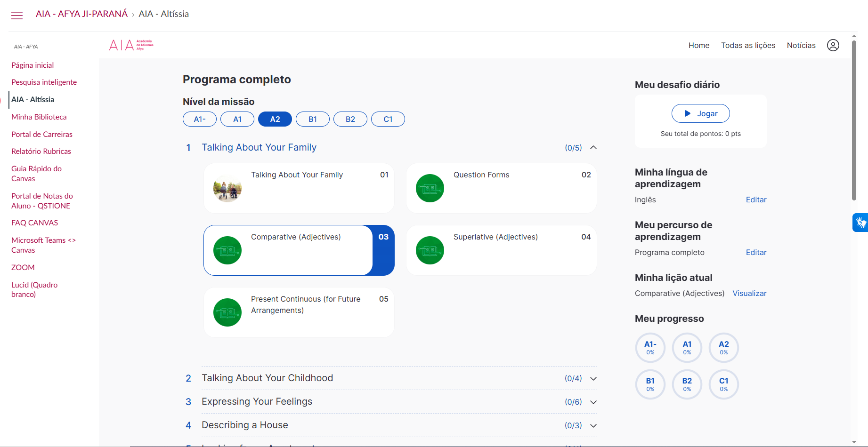This screenshot has width=868, height=447.
Task: Click the scrollbar down arrow
Action: 854,442
